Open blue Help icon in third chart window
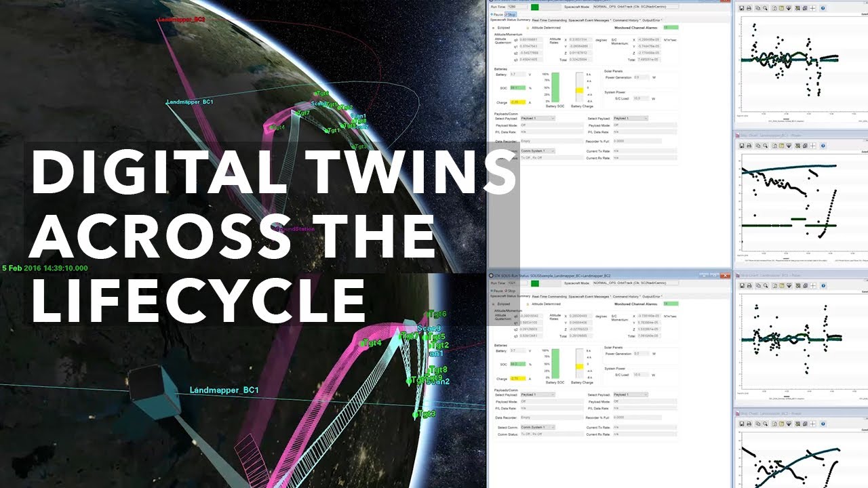The image size is (868, 488). click(823, 285)
